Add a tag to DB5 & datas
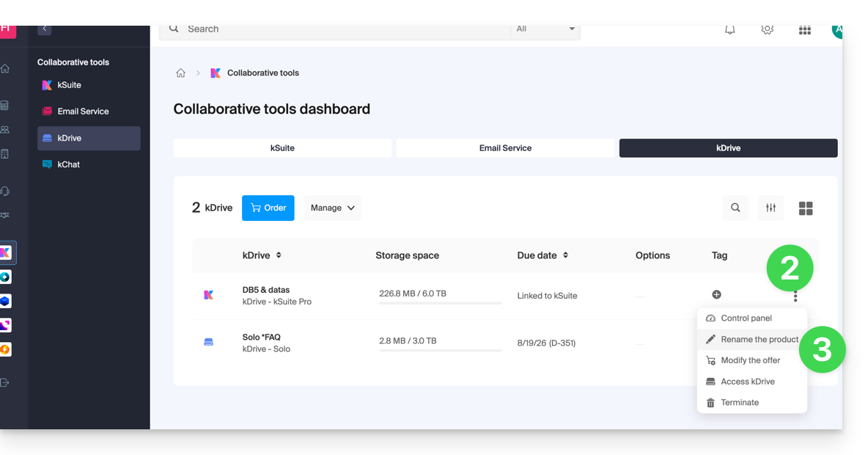Image resolution: width=868 pixels, height=455 pixels. (716, 294)
